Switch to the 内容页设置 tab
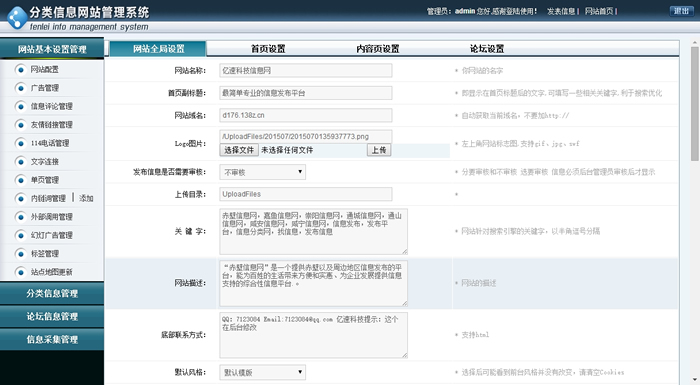The image size is (700, 385). [x=378, y=49]
